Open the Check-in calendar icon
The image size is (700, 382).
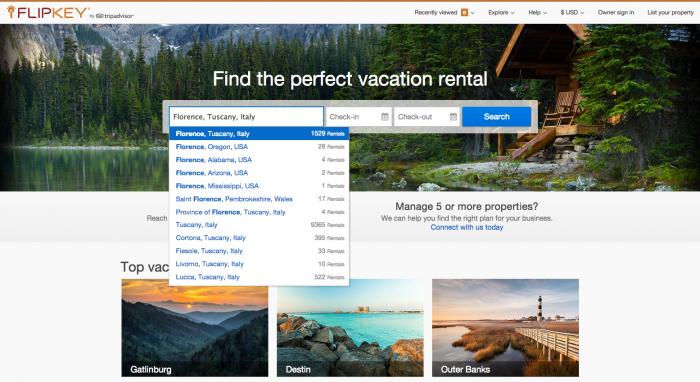click(x=385, y=117)
